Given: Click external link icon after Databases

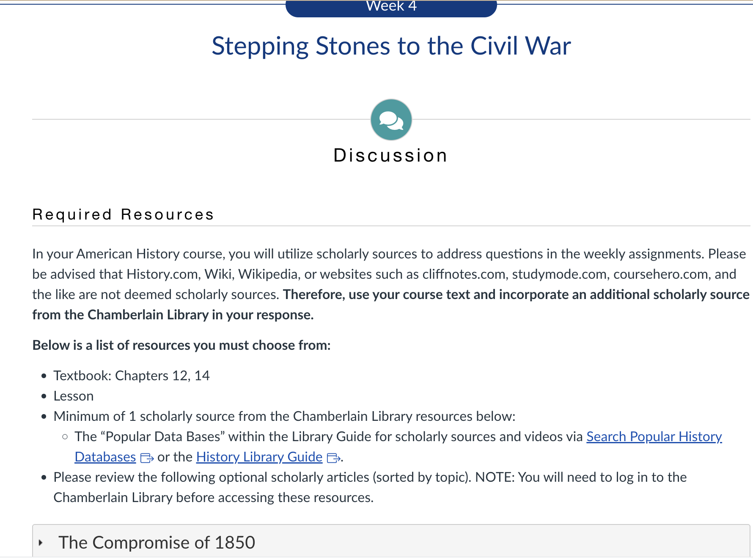Looking at the screenshot, I should point(146,458).
